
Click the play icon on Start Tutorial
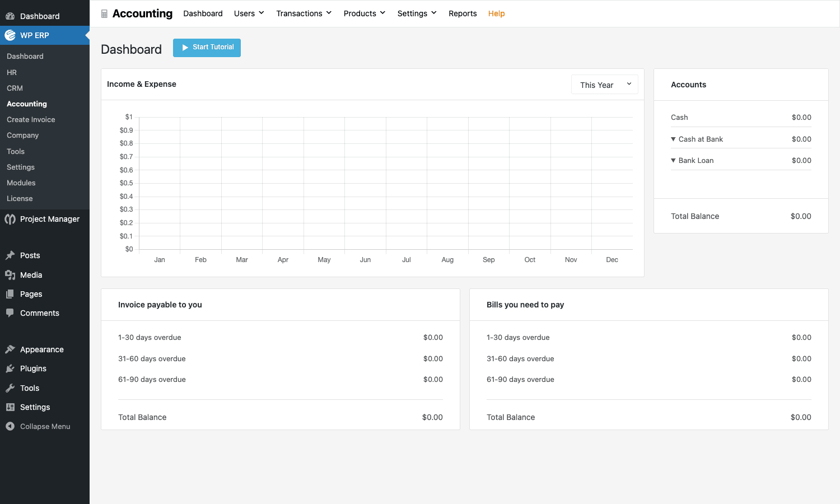[x=185, y=48]
